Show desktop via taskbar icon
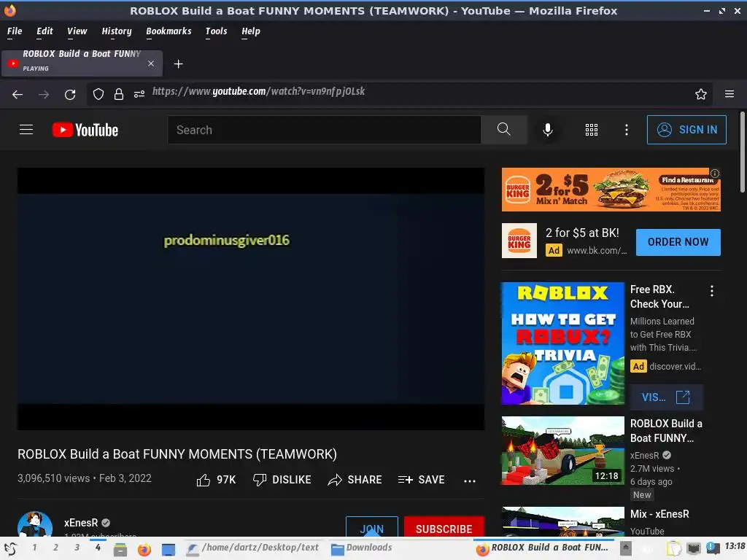 [x=169, y=549]
